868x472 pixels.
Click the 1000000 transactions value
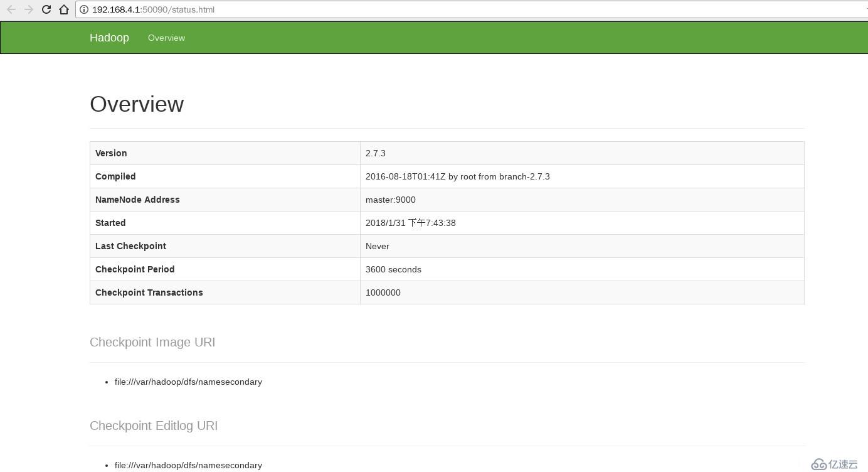(x=383, y=292)
